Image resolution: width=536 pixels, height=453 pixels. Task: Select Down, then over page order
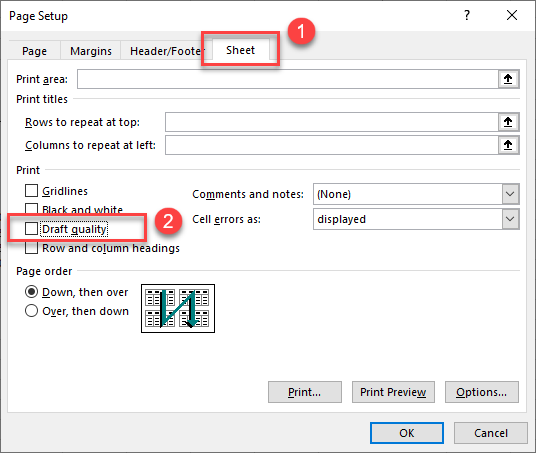[x=31, y=292]
